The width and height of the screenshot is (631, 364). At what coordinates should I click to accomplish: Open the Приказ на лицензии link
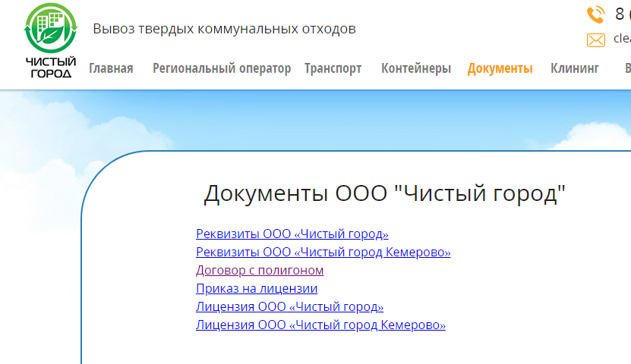[x=257, y=288]
